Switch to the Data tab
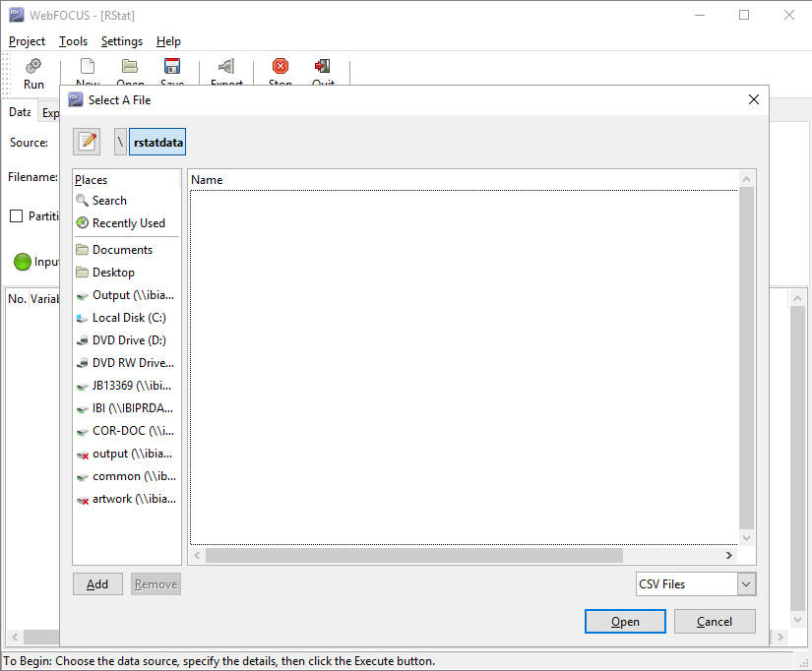This screenshot has width=812, height=671. 20,112
